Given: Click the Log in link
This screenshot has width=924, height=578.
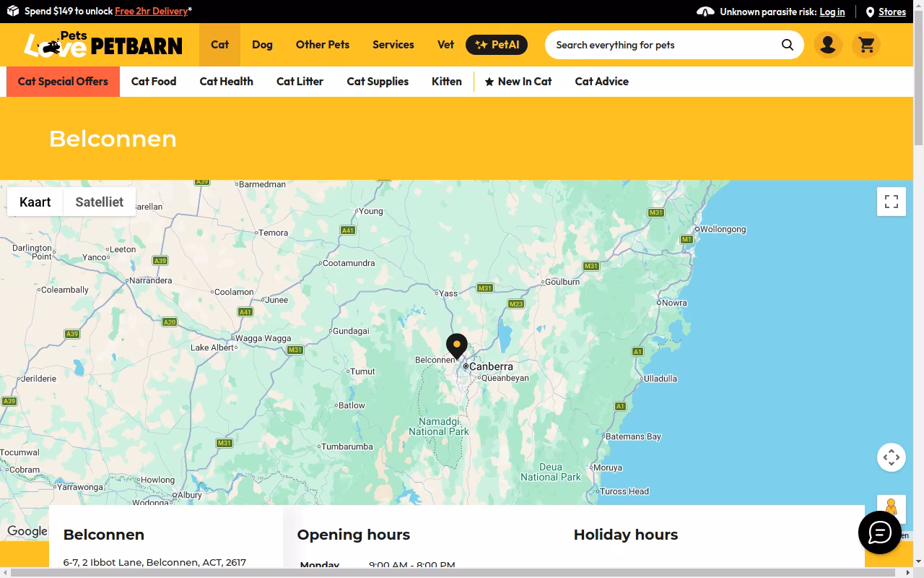Looking at the screenshot, I should pos(832,12).
